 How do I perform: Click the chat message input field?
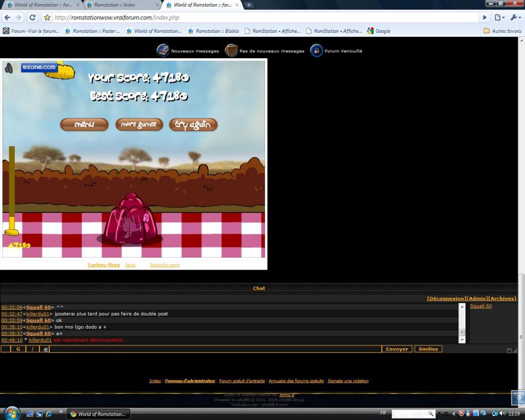coord(215,349)
